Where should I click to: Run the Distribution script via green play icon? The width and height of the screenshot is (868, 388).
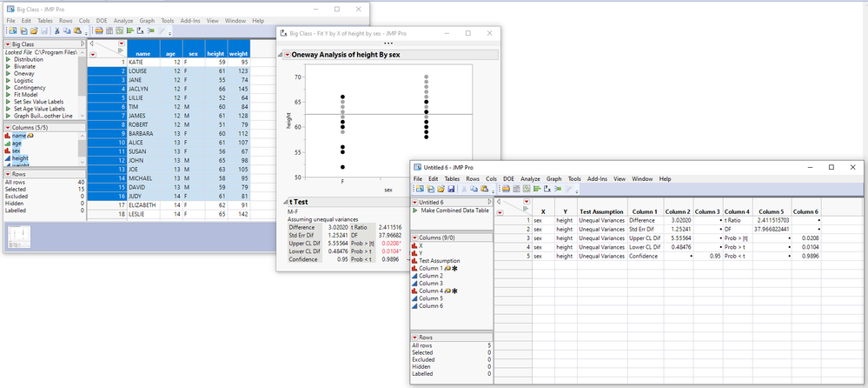point(9,59)
